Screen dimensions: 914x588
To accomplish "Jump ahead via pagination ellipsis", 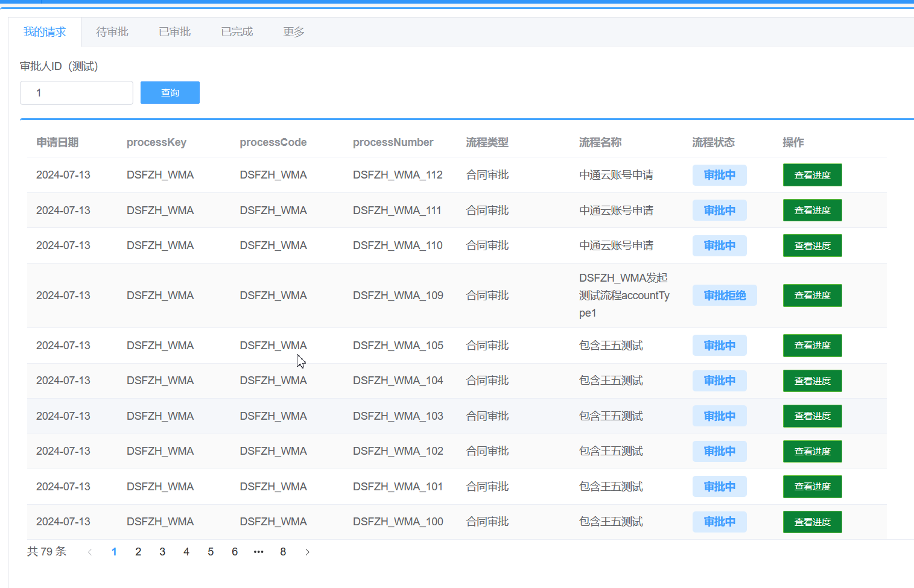I will point(259,552).
